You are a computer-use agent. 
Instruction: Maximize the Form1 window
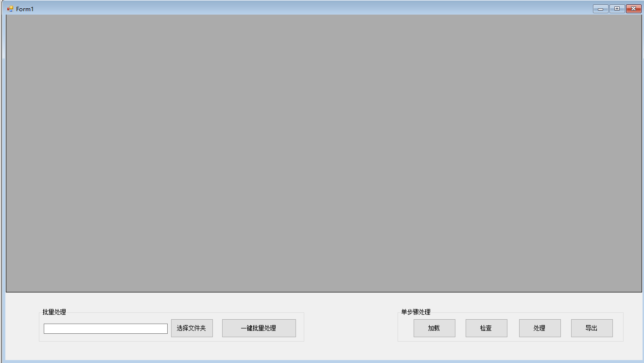point(617,9)
